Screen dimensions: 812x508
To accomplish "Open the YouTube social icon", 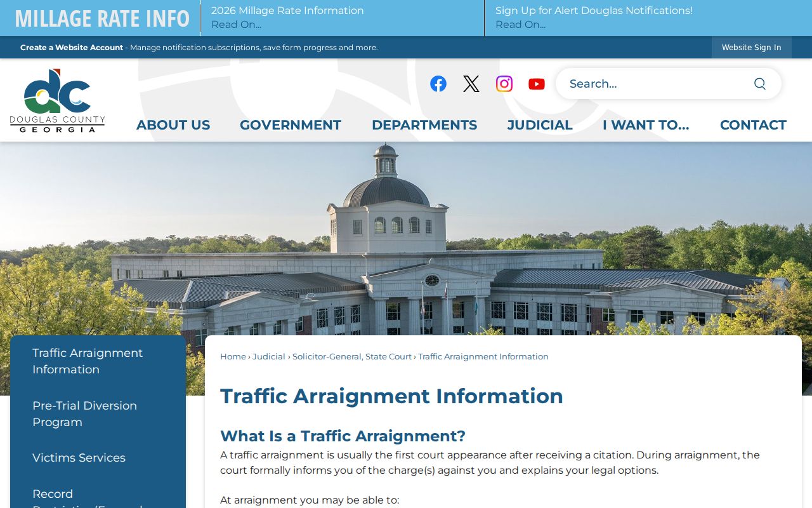I will click(537, 84).
